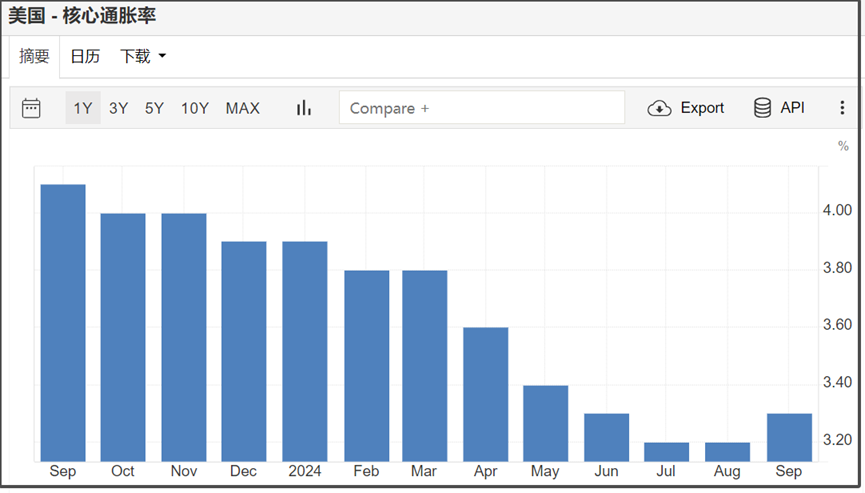
Task: Click the Aug x-axis label
Action: tap(727, 471)
